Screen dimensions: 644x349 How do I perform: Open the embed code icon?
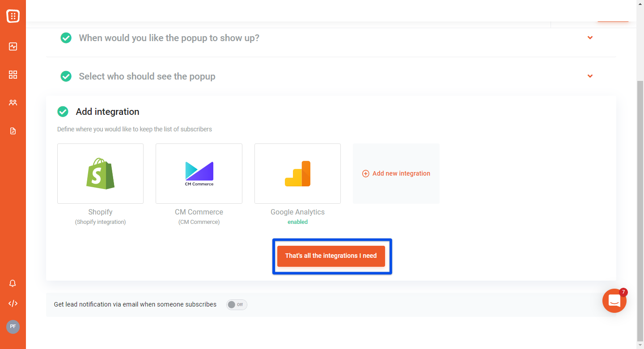(x=13, y=303)
